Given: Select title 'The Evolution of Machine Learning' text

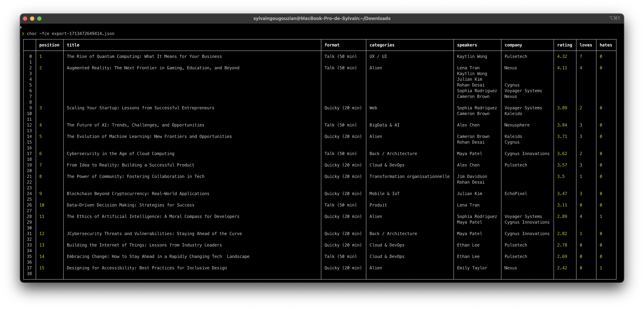Looking at the screenshot, I should (149, 136).
